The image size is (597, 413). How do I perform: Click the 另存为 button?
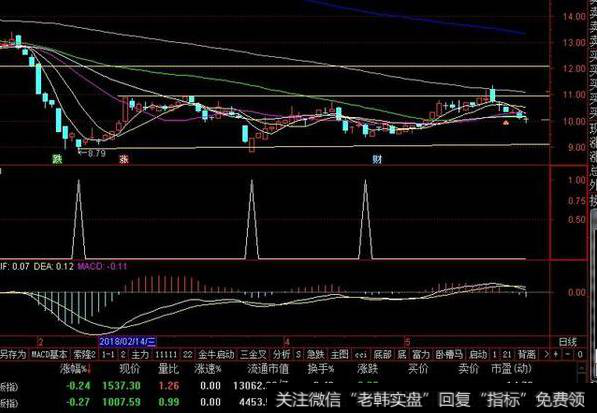13,354
